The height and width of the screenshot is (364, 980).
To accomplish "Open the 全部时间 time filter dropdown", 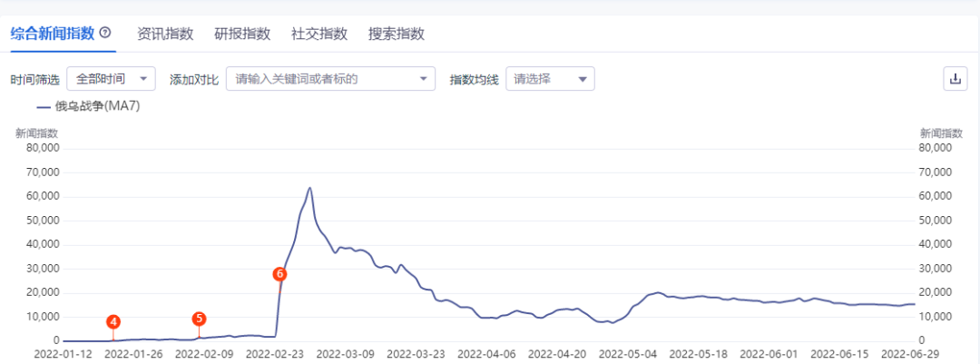I will click(111, 79).
